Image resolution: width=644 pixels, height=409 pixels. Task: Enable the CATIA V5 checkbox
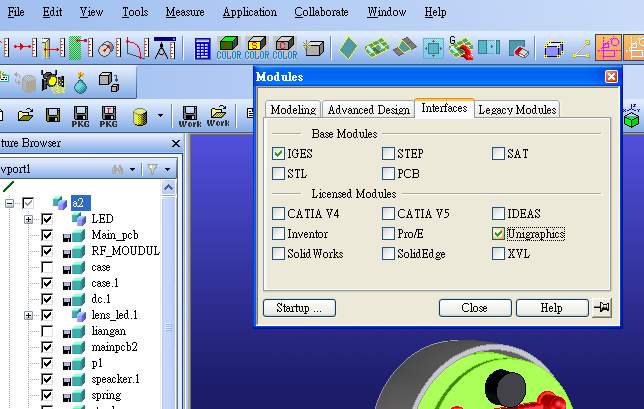point(388,214)
